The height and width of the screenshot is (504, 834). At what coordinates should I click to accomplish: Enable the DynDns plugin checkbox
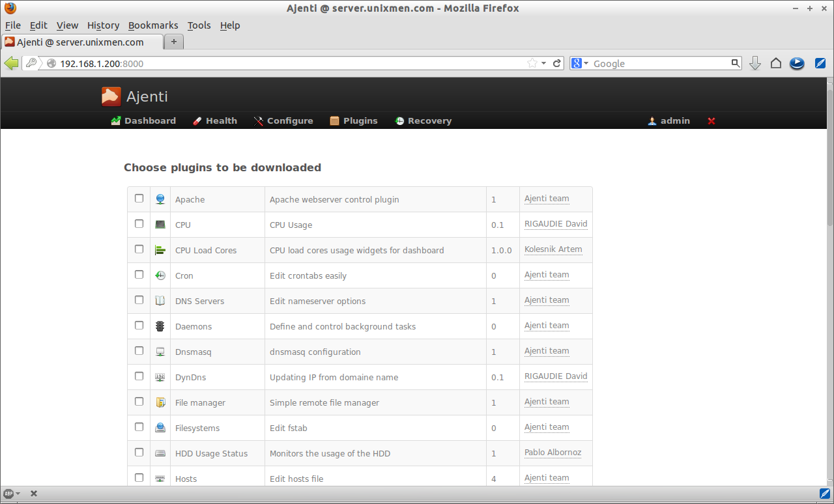pyautogui.click(x=139, y=376)
